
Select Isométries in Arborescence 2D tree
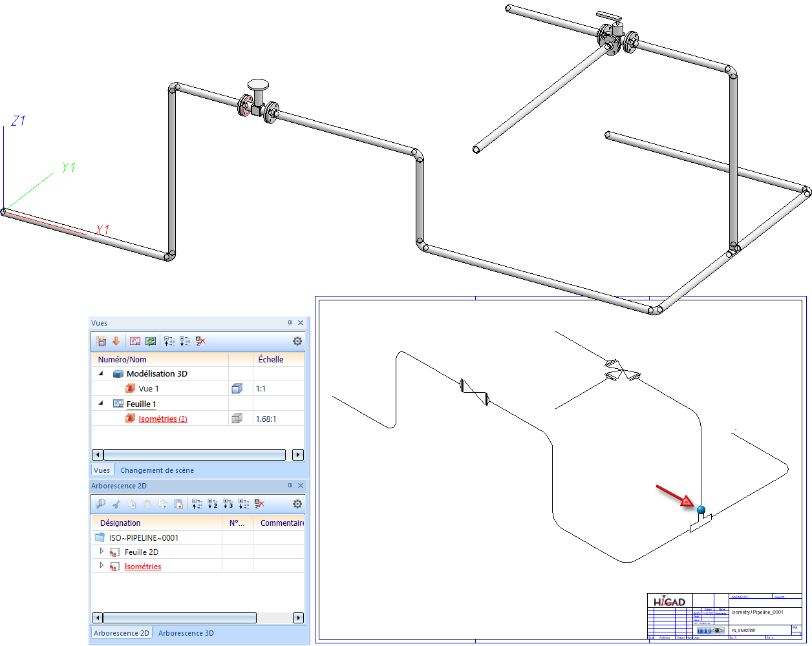coord(143,567)
